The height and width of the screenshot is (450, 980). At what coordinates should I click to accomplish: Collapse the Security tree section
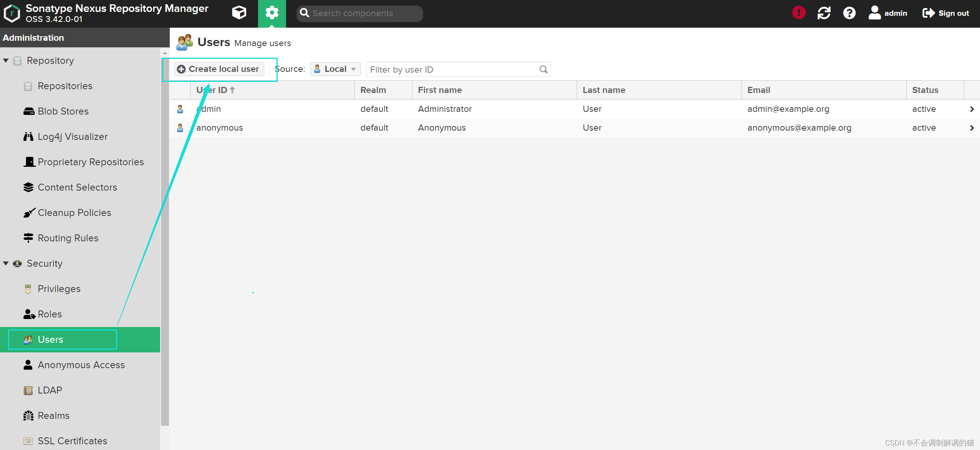pos(6,264)
